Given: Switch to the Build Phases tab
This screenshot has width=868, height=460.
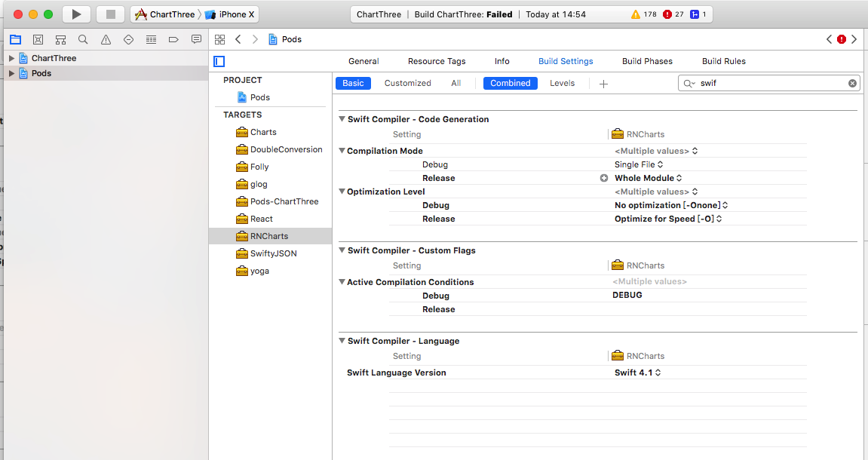Looking at the screenshot, I should 647,61.
